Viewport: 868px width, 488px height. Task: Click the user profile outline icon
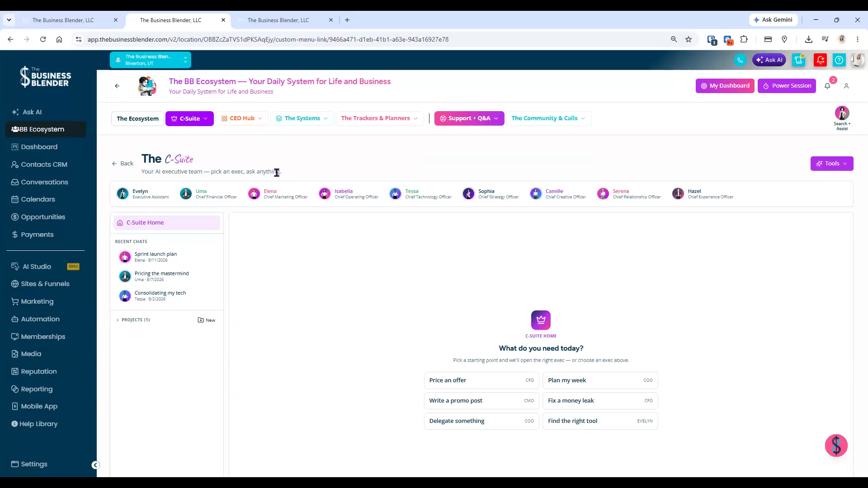[846, 86]
